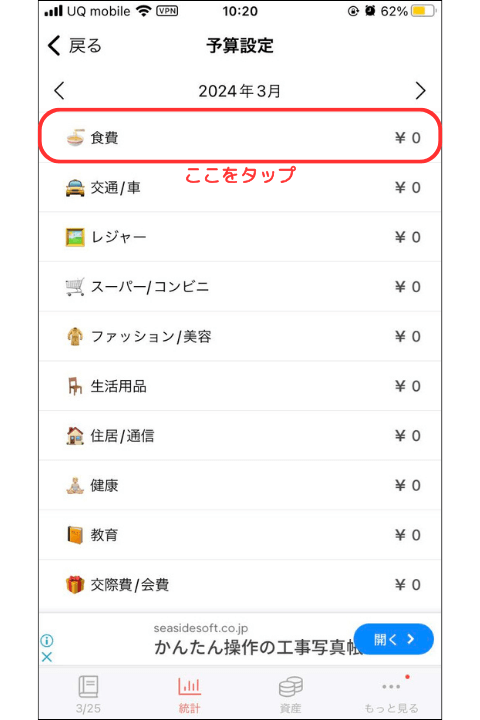The width and height of the screenshot is (480, 720).
Task: Tap the gift box icon for 交際費/会費
Action: 75,585
